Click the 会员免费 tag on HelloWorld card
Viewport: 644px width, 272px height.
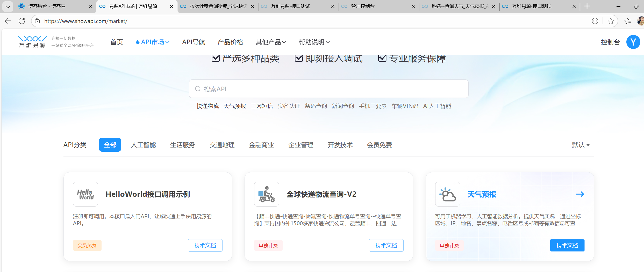tap(87, 245)
